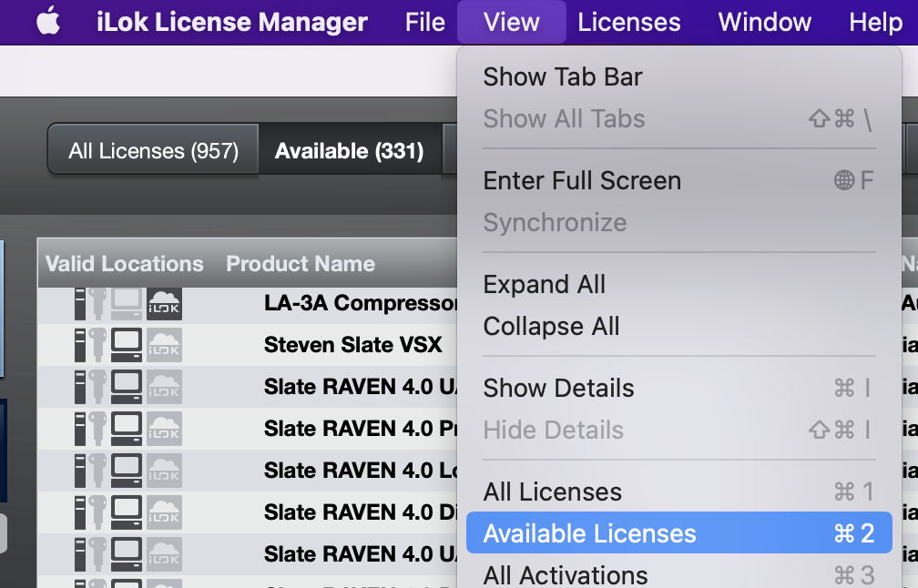The width and height of the screenshot is (918, 588).
Task: Close the open View menu
Action: click(x=511, y=22)
